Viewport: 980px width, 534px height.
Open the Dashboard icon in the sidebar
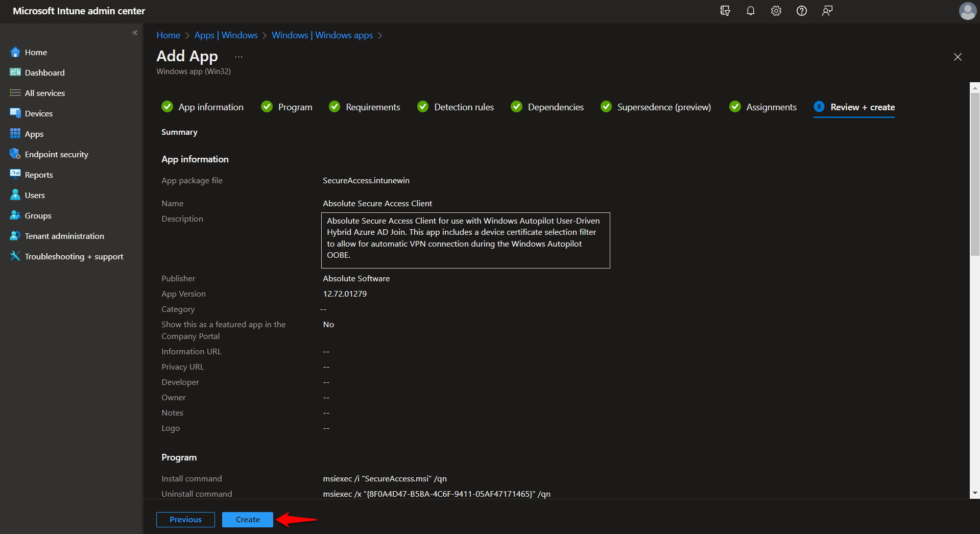point(15,72)
